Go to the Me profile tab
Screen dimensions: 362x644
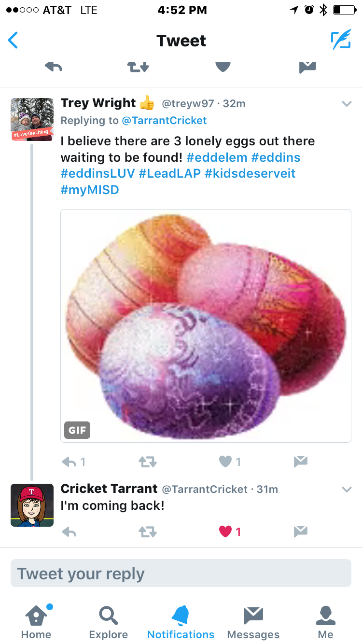pos(325,622)
